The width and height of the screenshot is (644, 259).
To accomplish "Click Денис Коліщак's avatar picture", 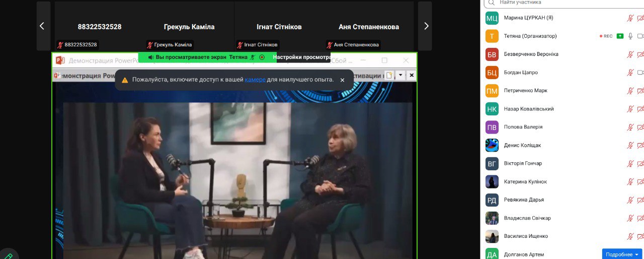I will tap(492, 145).
